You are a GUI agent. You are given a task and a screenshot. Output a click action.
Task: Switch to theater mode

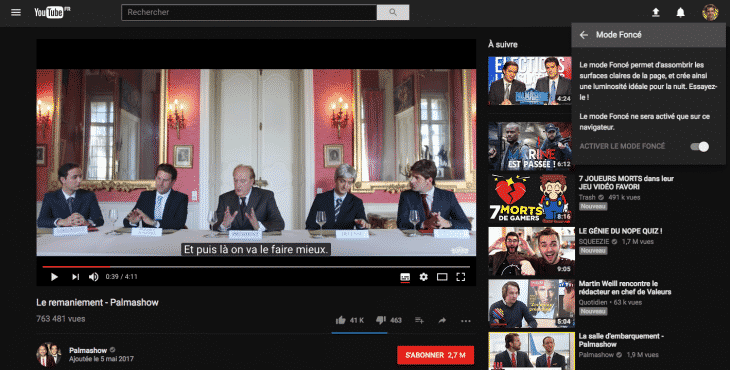tap(442, 277)
